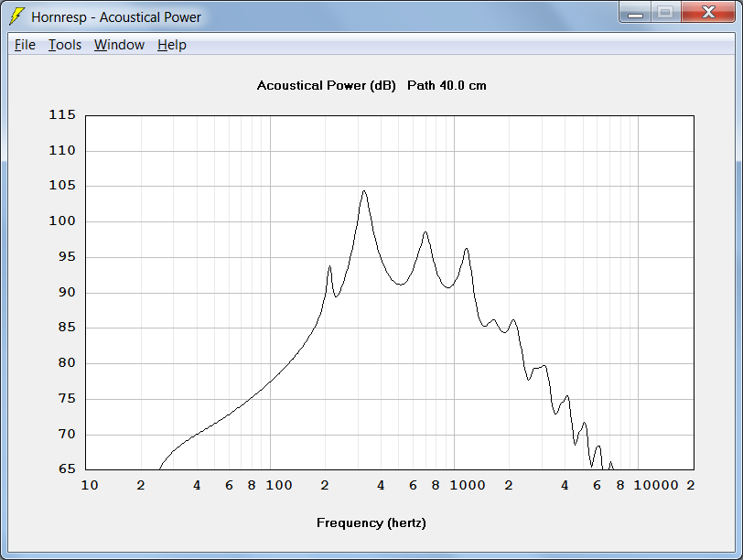Image resolution: width=743 pixels, height=560 pixels.
Task: Click the 'Path 40.0 cm' label
Action: (447, 85)
